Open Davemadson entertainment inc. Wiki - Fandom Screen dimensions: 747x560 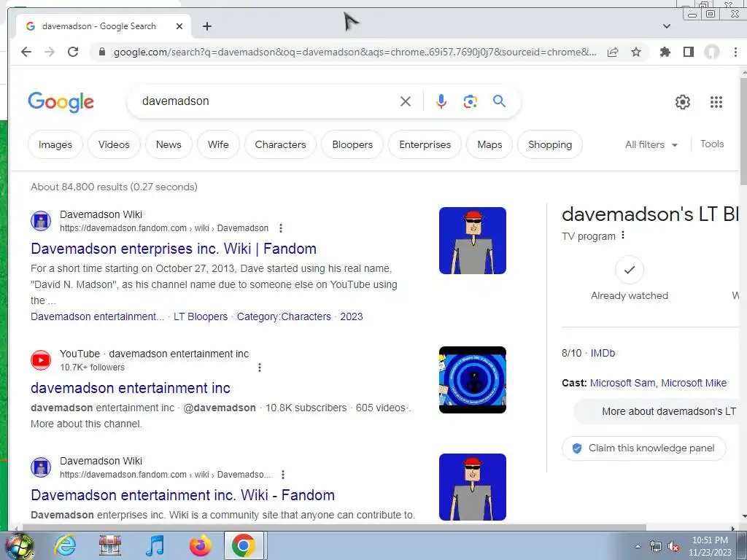182,495
